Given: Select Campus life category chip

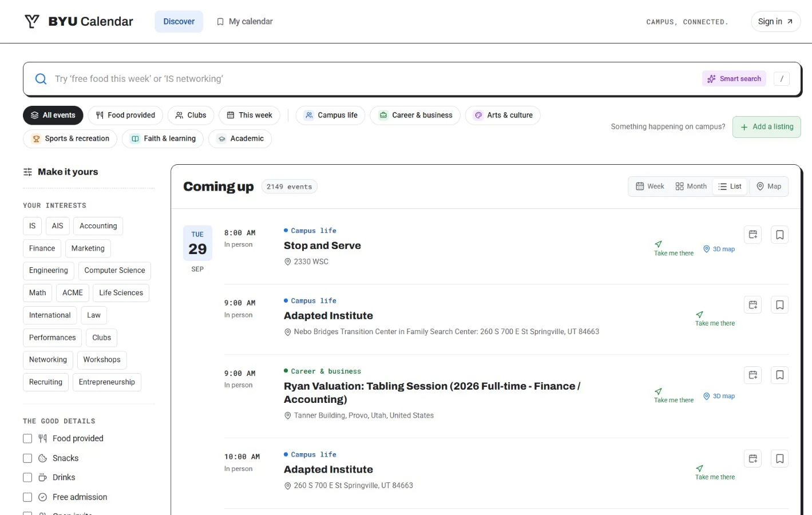Looking at the screenshot, I should 331,116.
